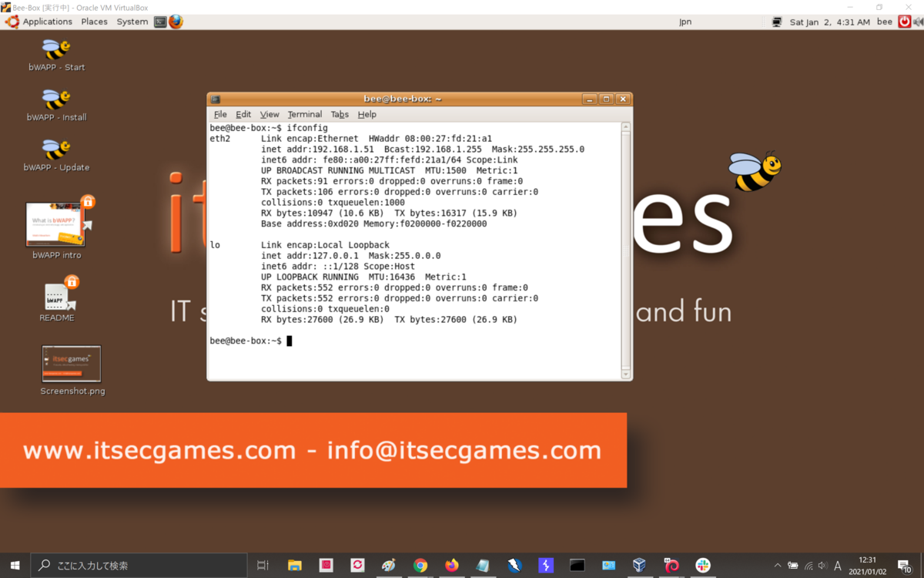The width and height of the screenshot is (924, 578).
Task: Click the red power/shutdown icon
Action: (905, 22)
